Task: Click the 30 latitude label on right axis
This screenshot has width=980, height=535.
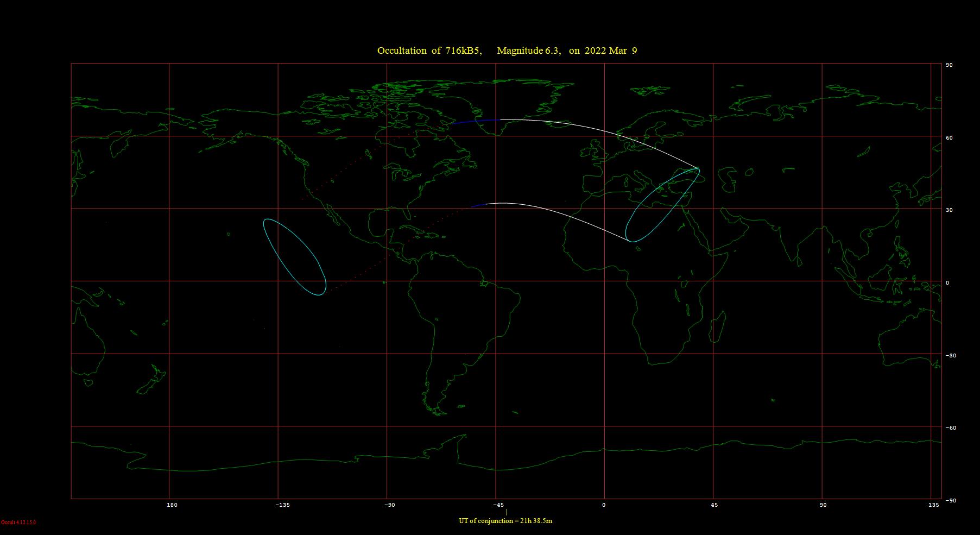Action: pyautogui.click(x=949, y=210)
